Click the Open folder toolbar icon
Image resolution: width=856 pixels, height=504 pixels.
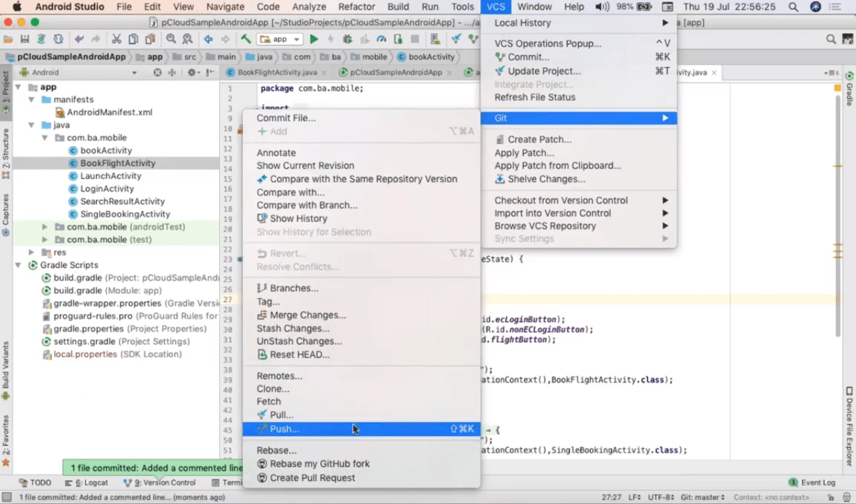click(8, 39)
